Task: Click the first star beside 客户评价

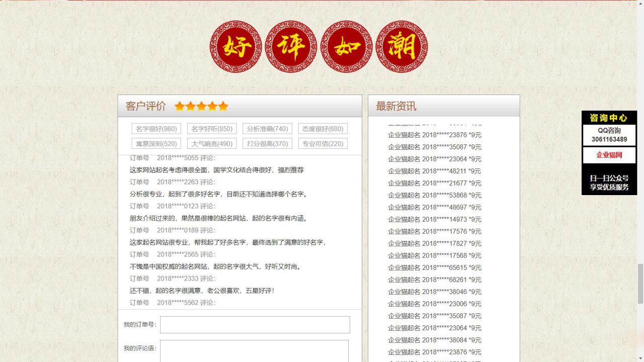Action: [x=180, y=106]
